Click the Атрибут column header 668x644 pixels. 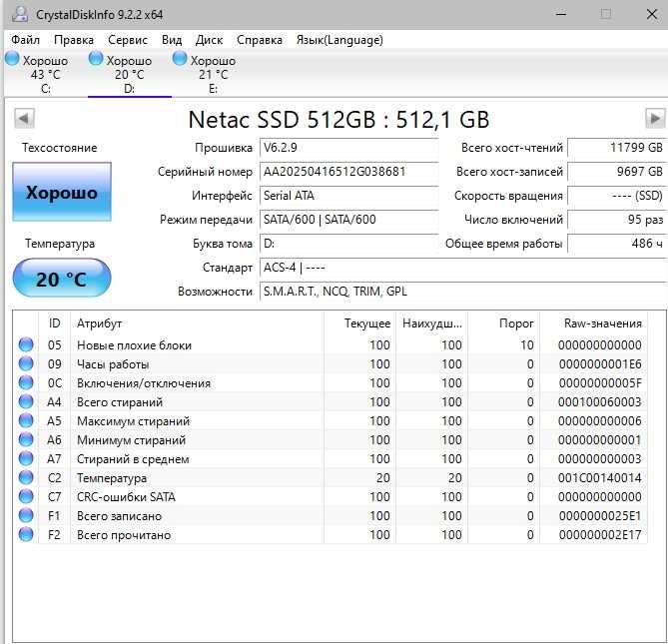click(197, 323)
